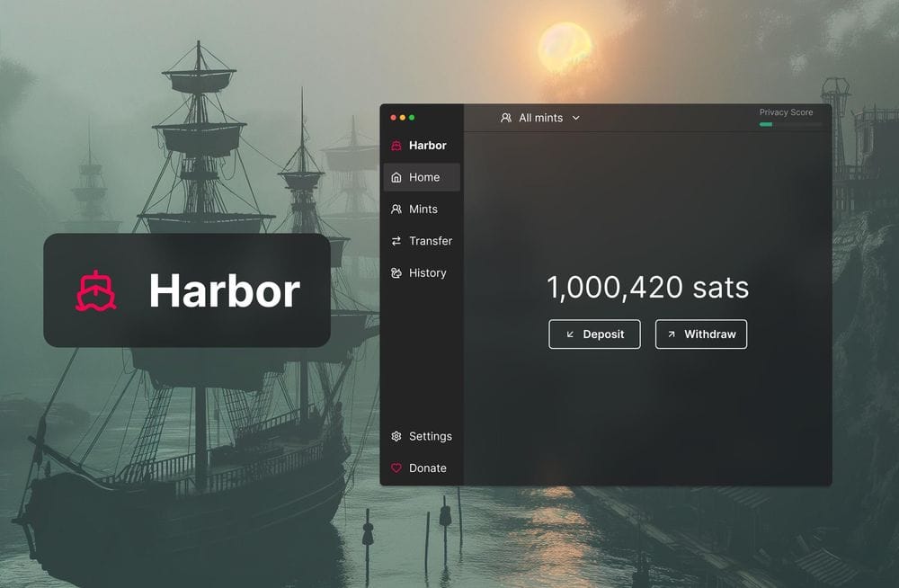Open the All mints selector
This screenshot has height=588, width=899.
(540, 118)
